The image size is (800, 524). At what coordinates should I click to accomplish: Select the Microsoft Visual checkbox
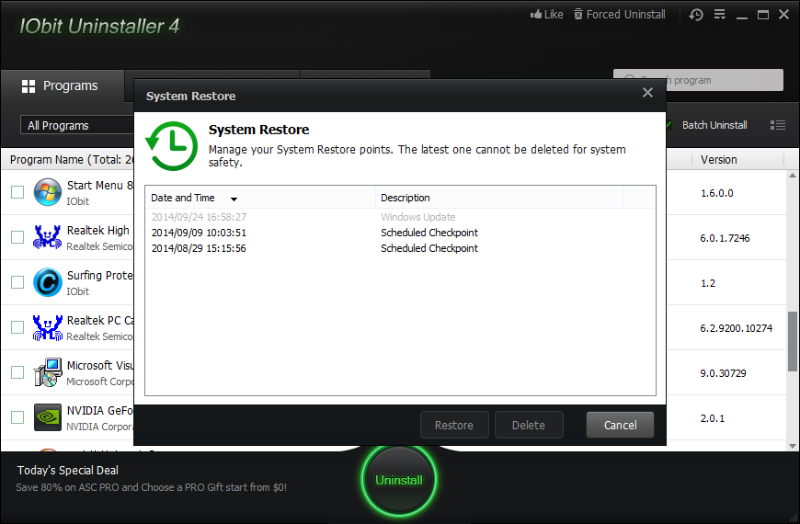coord(18,372)
